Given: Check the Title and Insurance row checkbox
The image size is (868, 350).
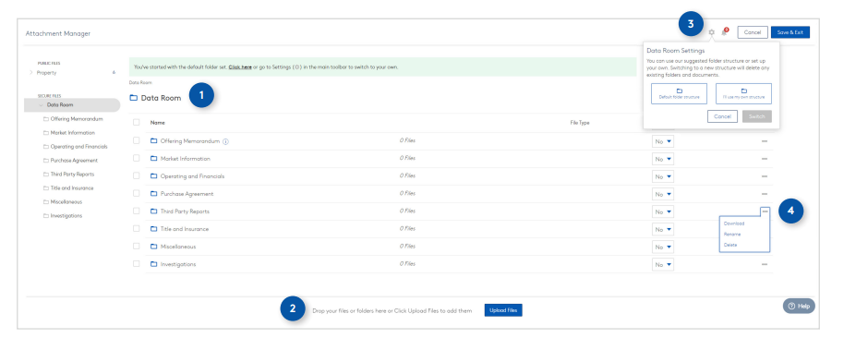Looking at the screenshot, I should [x=136, y=228].
